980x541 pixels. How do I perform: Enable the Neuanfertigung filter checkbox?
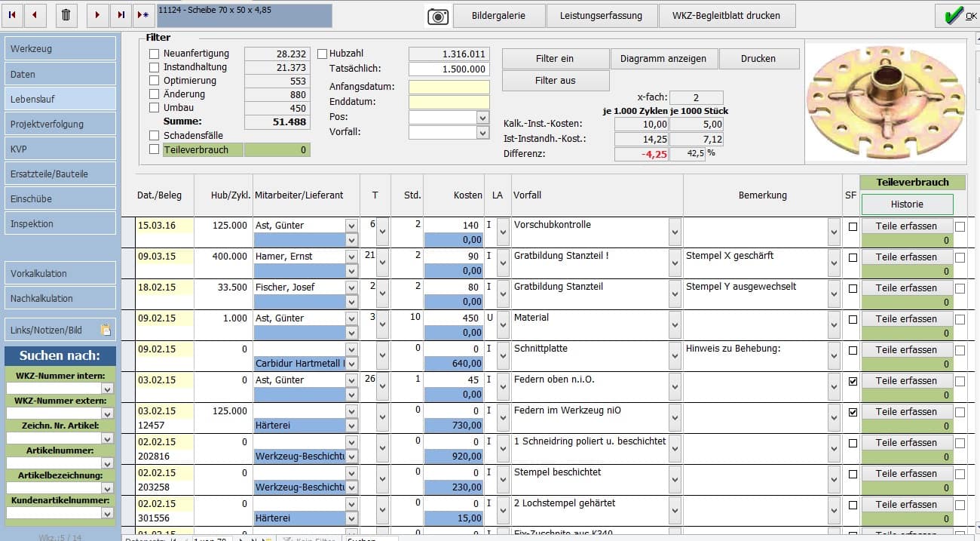pos(155,54)
